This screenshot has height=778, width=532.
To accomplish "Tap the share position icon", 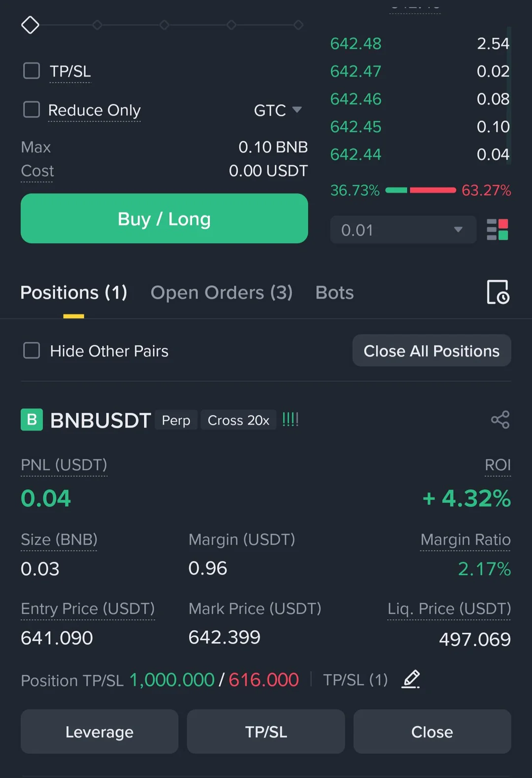I will [500, 420].
